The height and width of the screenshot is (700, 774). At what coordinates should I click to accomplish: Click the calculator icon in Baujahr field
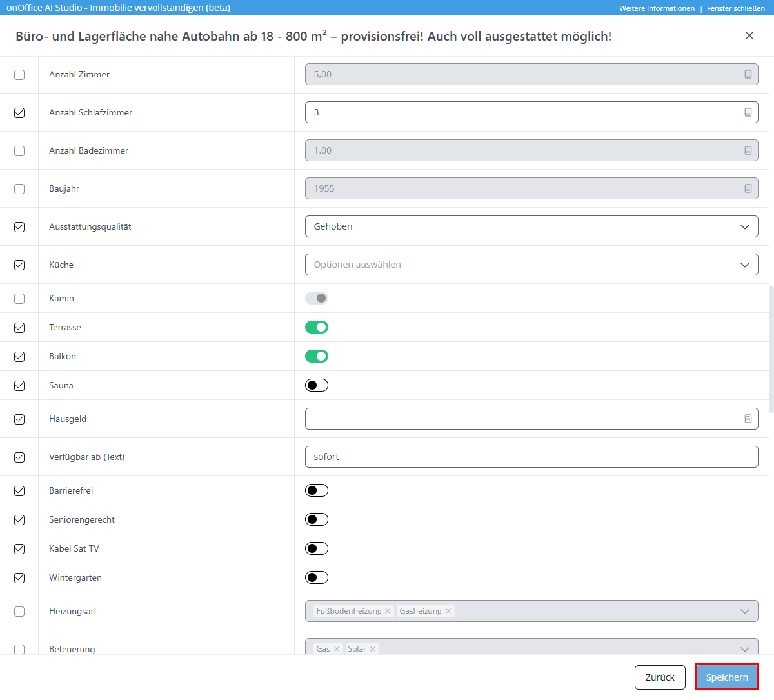coord(748,188)
